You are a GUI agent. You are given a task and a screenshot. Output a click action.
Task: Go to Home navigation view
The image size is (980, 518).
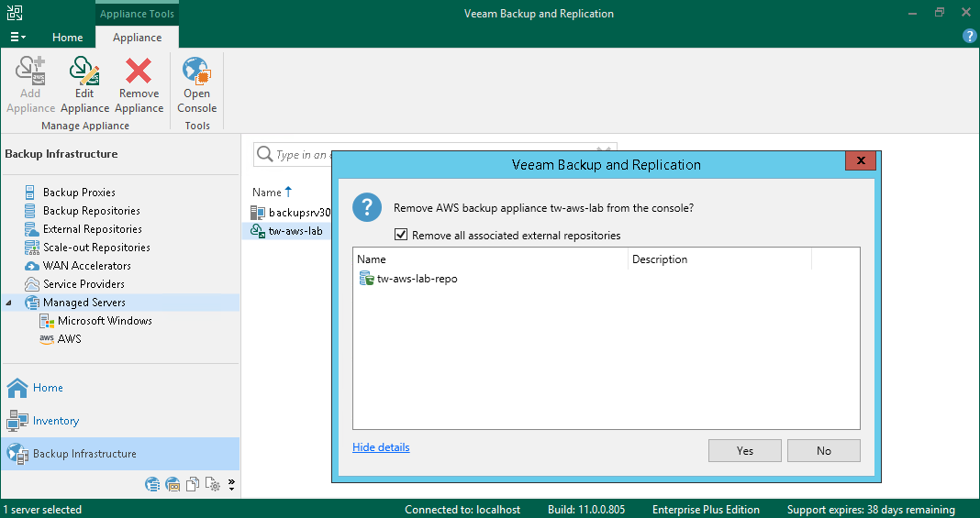pos(48,388)
